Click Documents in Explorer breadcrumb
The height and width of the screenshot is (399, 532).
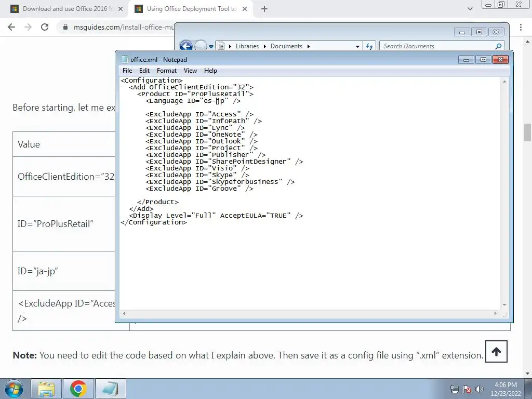[286, 46]
